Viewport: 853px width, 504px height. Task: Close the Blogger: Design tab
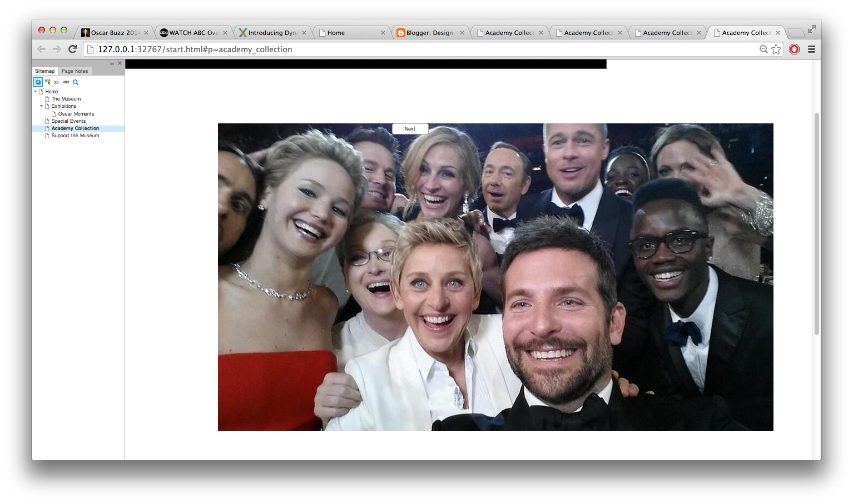462,33
